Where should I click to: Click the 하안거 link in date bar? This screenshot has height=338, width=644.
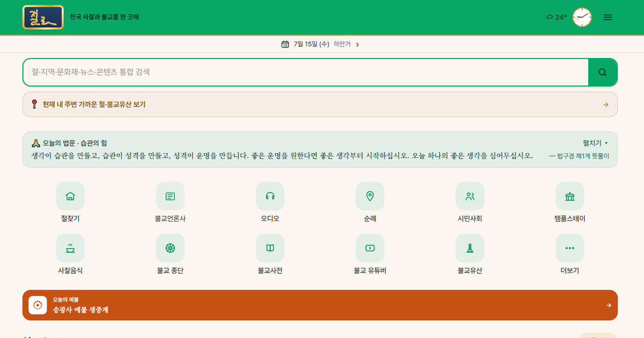tap(342, 44)
